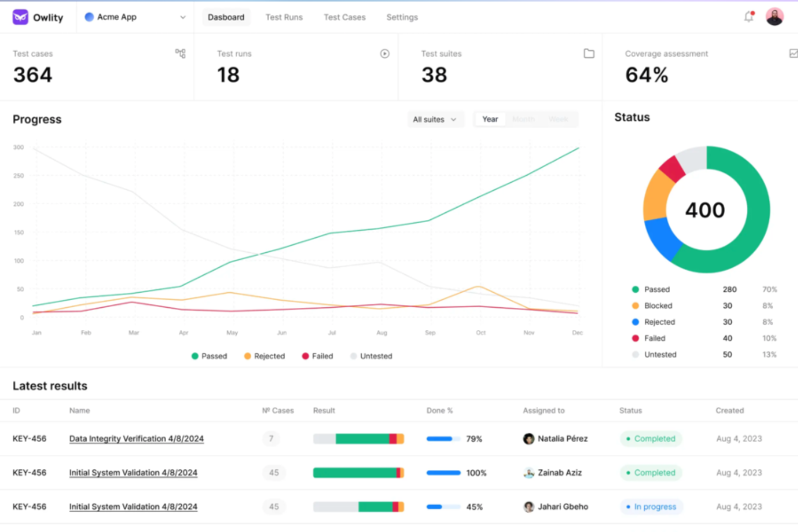Viewport: 798px width, 532px height.
Task: Open the Settings tab
Action: [402, 17]
